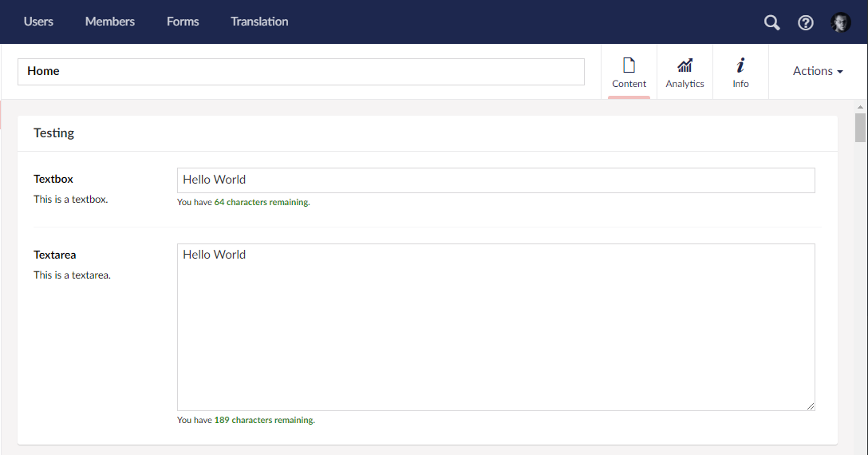Click the Testing group heading
This screenshot has height=455, width=868.
coord(53,133)
